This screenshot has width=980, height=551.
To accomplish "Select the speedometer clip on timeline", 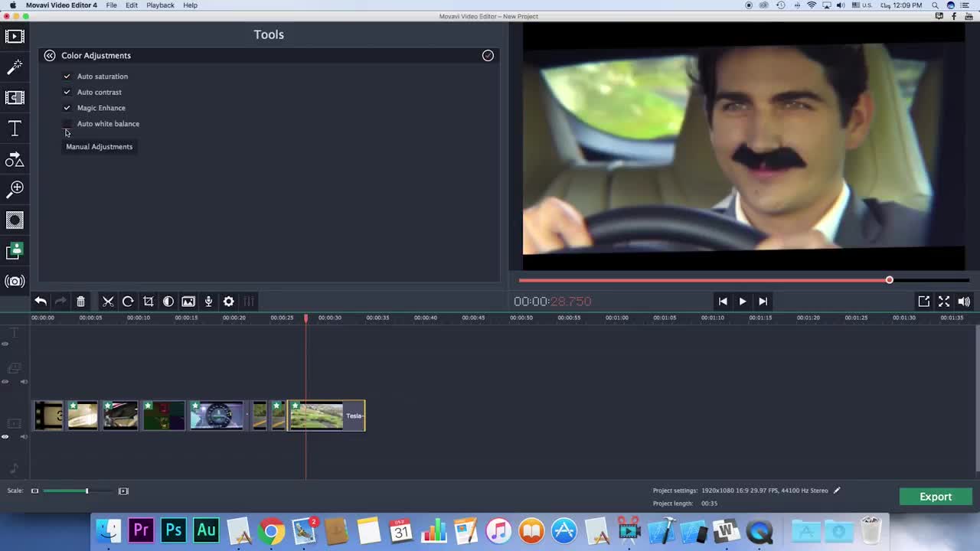I will (x=217, y=416).
